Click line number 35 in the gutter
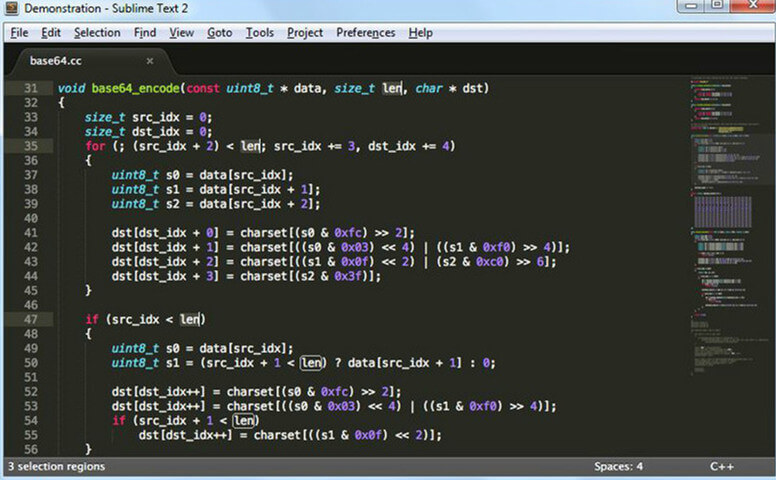Image resolution: width=776 pixels, height=480 pixels. 31,146
